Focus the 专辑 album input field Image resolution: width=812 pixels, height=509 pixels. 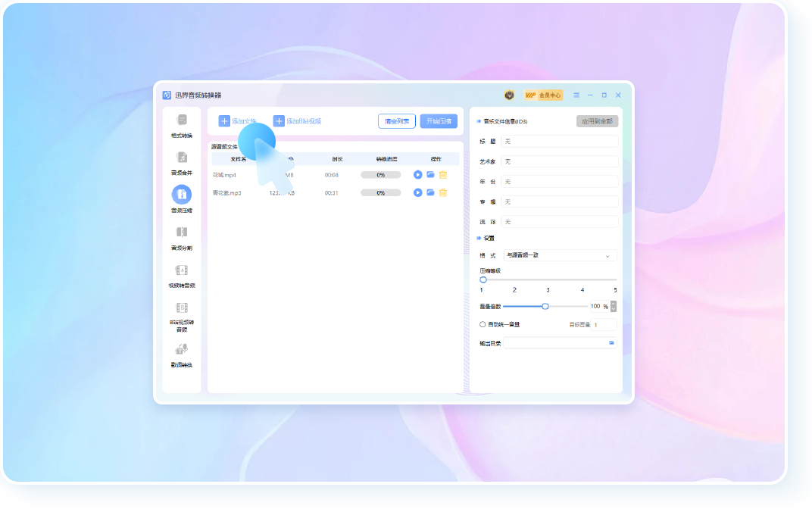[x=560, y=202]
